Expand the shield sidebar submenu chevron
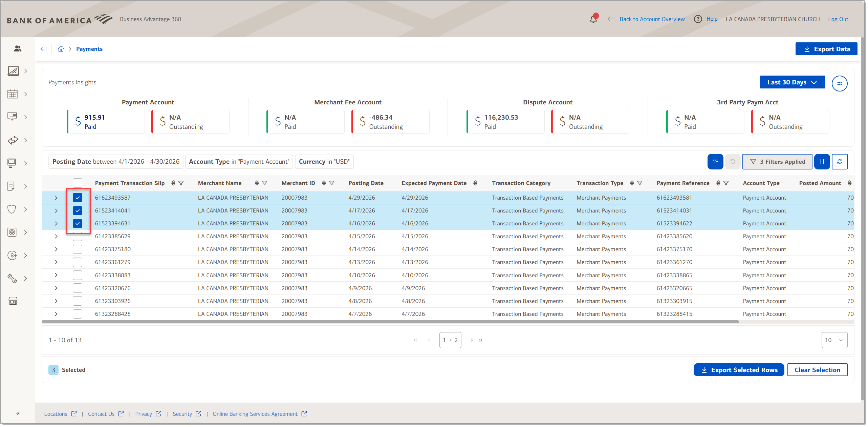 click(25, 209)
